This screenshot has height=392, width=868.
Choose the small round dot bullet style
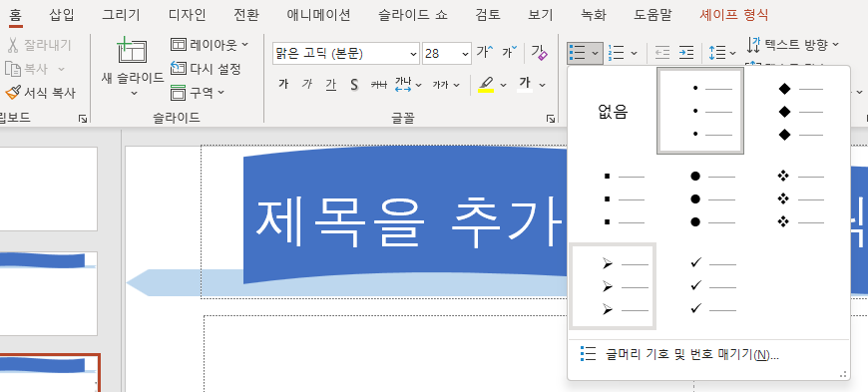click(x=700, y=111)
